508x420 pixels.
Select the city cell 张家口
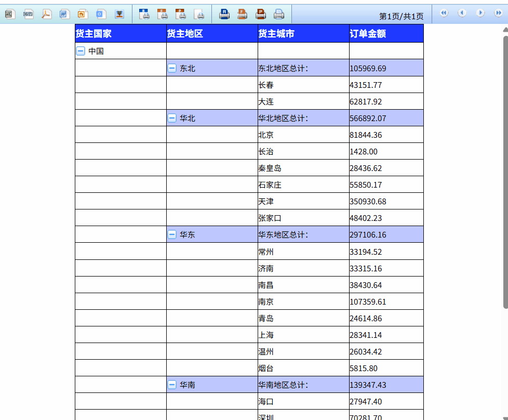pos(303,218)
